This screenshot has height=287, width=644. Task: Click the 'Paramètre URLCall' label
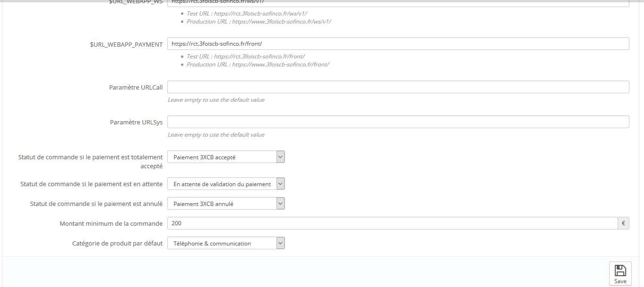point(136,88)
